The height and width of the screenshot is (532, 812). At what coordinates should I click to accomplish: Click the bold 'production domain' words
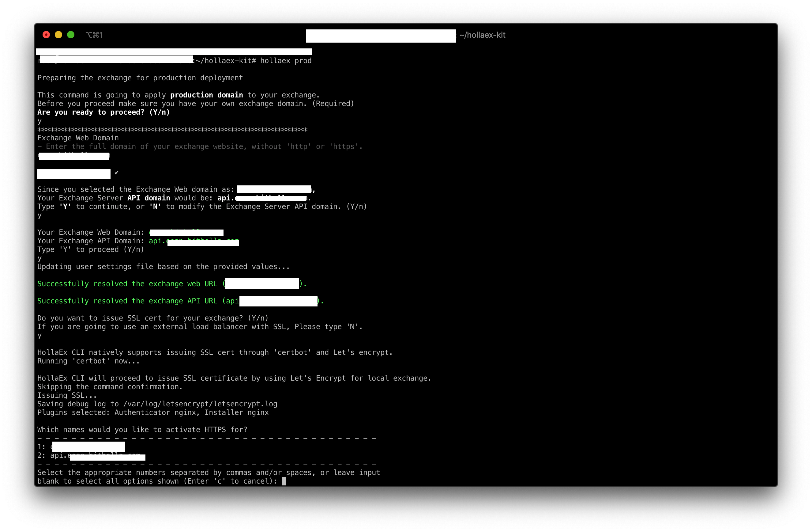(x=206, y=95)
